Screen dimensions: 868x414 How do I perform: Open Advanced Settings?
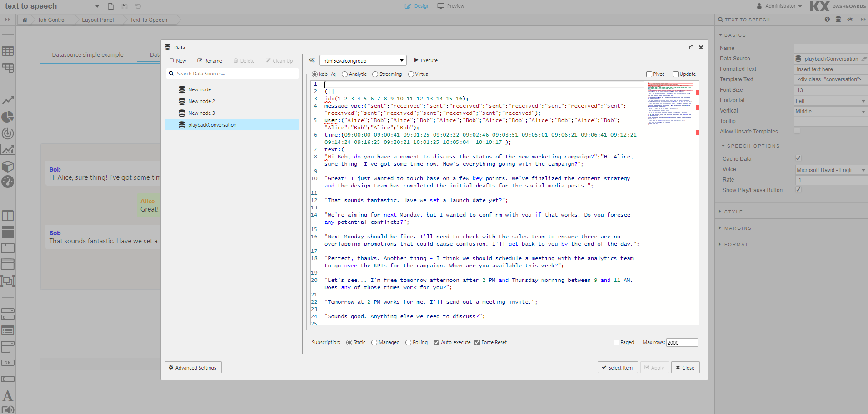(x=193, y=368)
